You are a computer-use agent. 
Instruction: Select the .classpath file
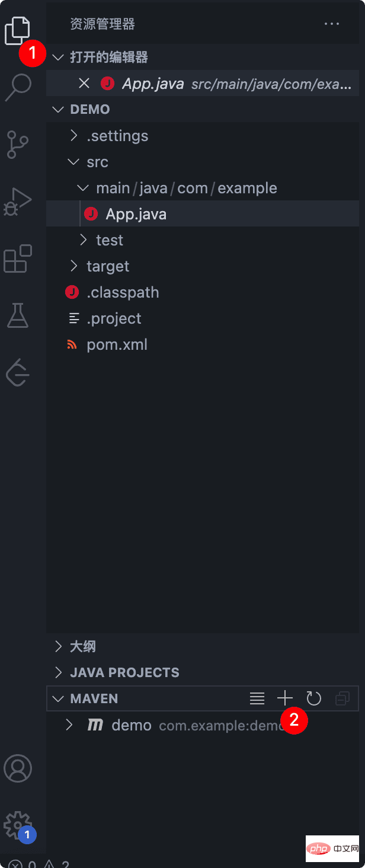(x=122, y=292)
